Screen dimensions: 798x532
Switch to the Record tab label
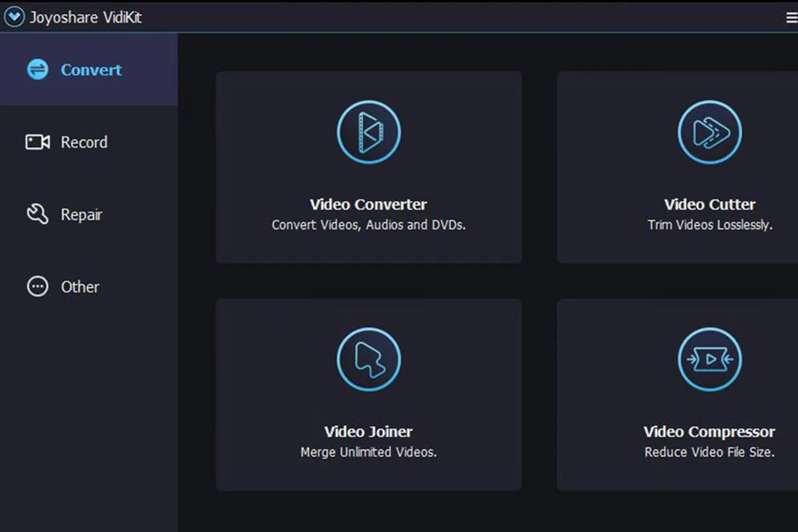pos(84,142)
